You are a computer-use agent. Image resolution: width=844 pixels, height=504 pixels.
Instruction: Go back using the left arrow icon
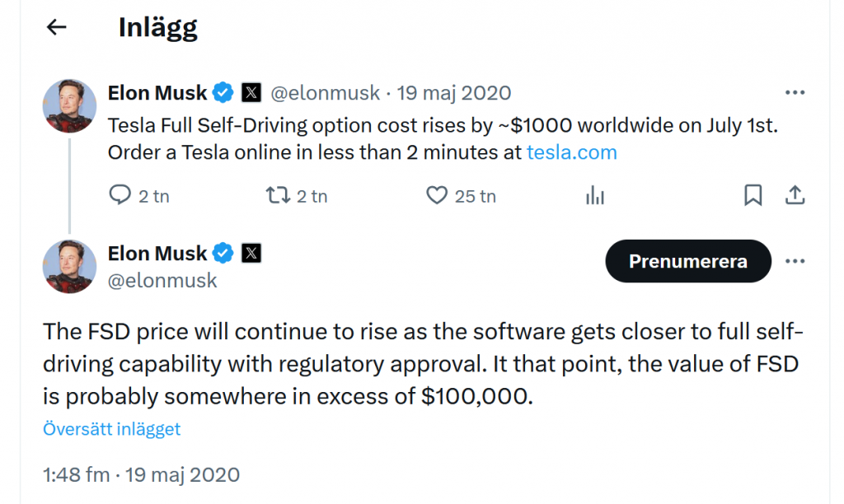click(x=57, y=27)
